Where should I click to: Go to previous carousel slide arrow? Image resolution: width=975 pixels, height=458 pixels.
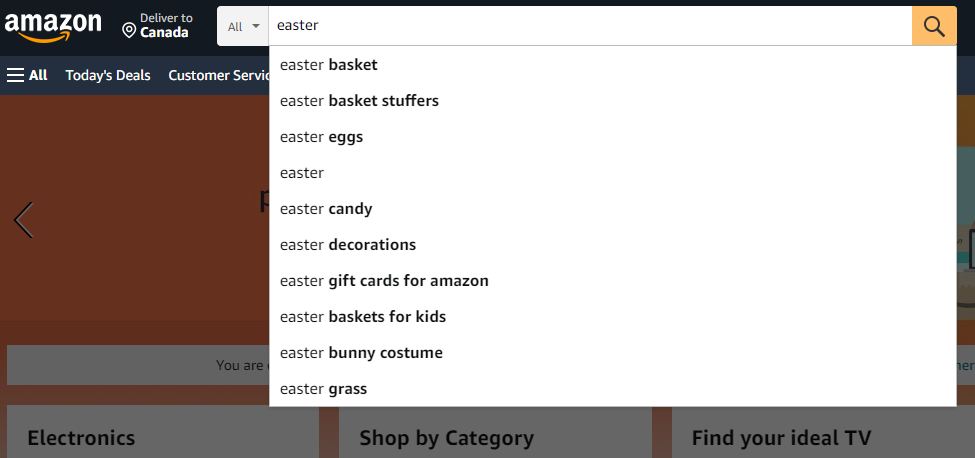click(x=24, y=220)
